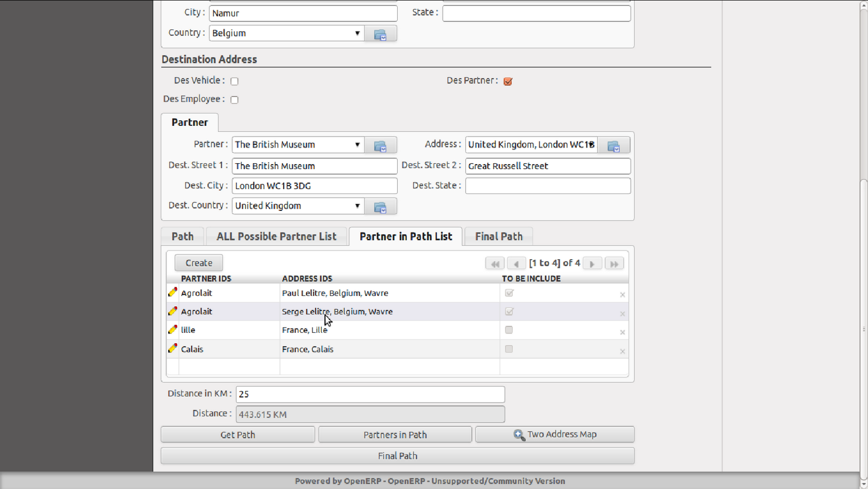
Task: Toggle To Be Include for lille row
Action: tap(509, 330)
